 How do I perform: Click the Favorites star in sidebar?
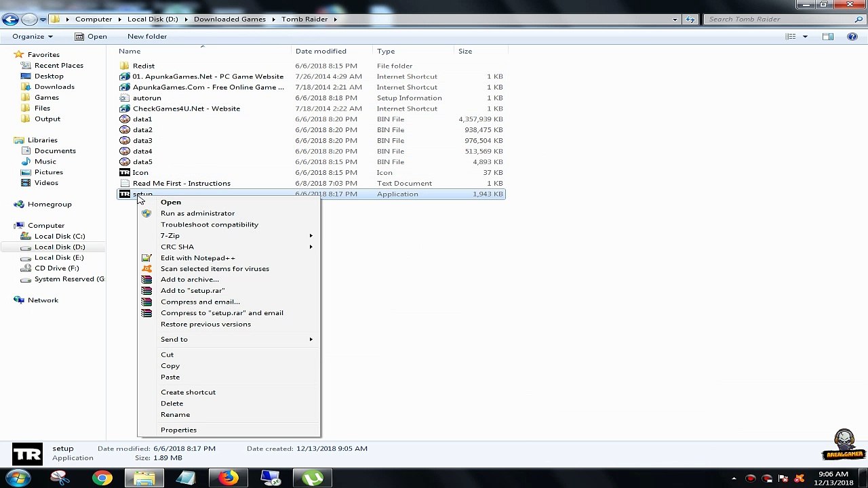coord(19,55)
